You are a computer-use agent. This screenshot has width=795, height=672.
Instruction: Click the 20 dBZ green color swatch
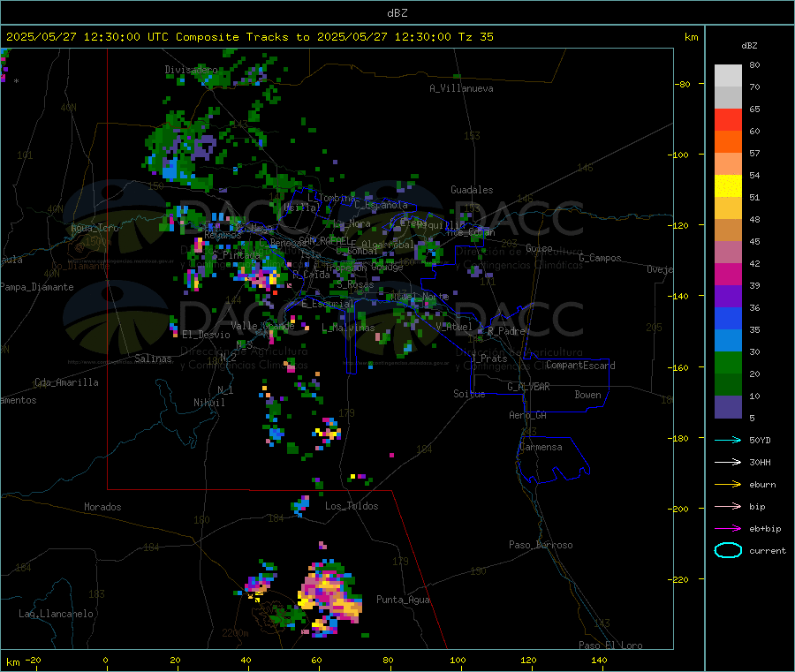[x=728, y=362]
